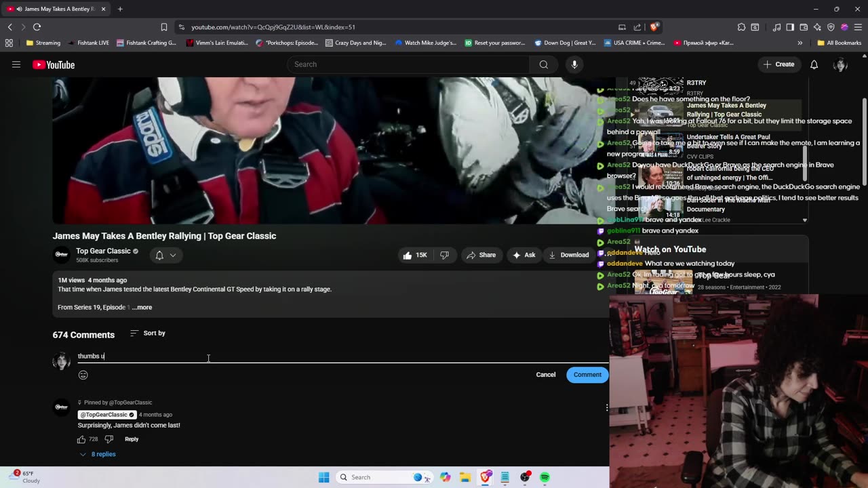
Task: Open Vimm's Lair bookmark
Action: tap(217, 43)
